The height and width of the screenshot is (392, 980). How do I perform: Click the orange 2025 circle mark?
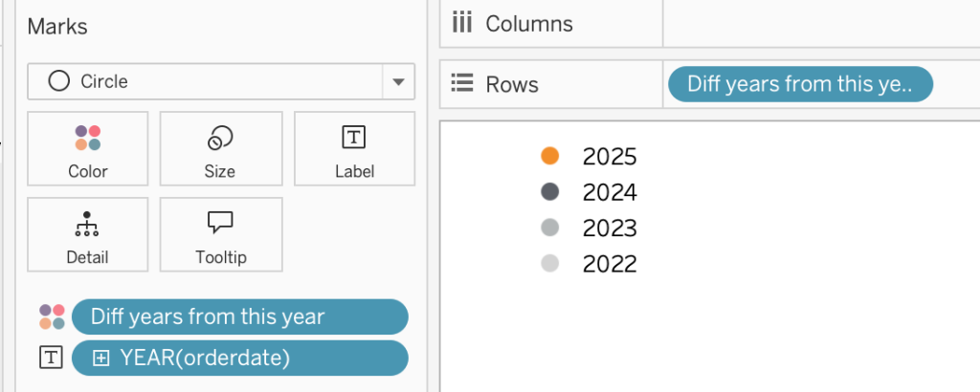coord(550,156)
